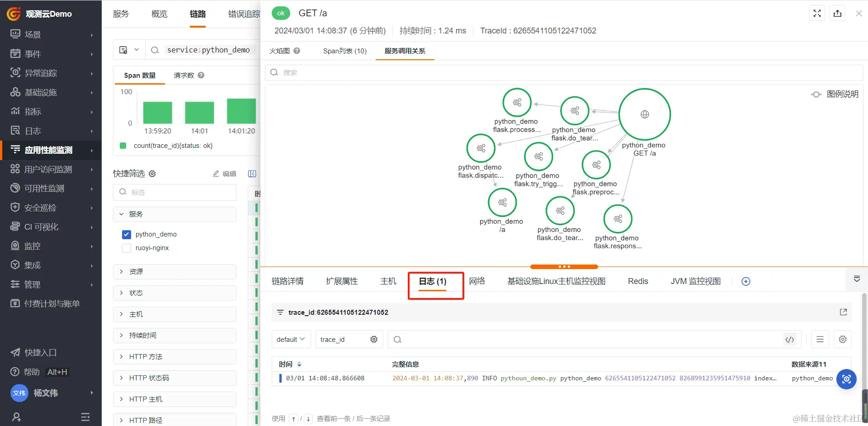Open the default index dropdown
Screen dimensions: 868x426
(291, 339)
